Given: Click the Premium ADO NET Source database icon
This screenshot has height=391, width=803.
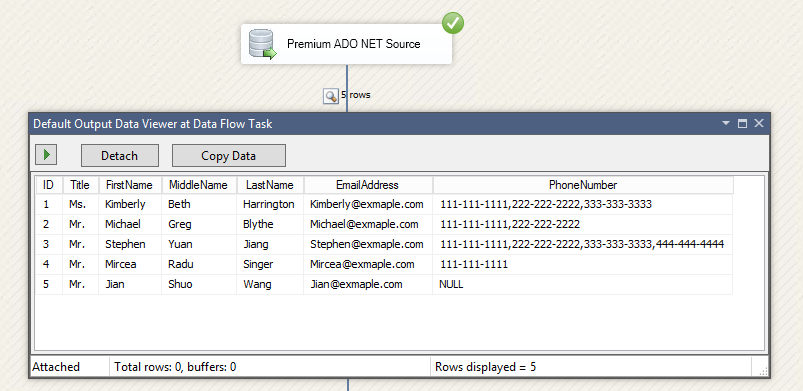Looking at the screenshot, I should click(263, 45).
